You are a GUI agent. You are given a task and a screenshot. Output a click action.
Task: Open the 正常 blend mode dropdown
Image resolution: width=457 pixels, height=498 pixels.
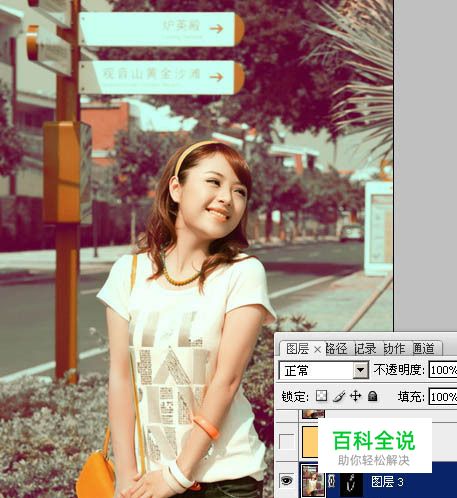click(323, 370)
